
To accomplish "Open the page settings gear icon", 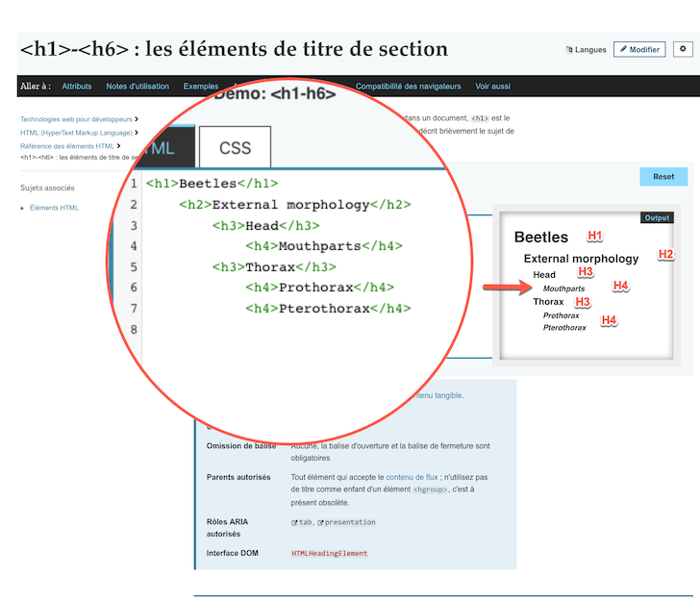I will tap(683, 49).
